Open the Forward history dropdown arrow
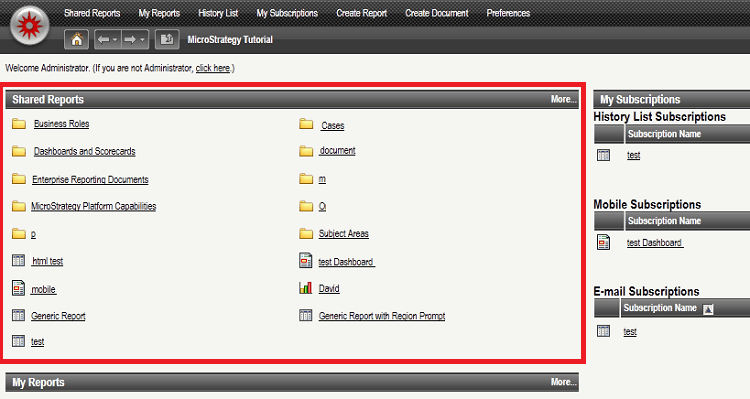Image resolution: width=750 pixels, height=399 pixels. point(143,40)
